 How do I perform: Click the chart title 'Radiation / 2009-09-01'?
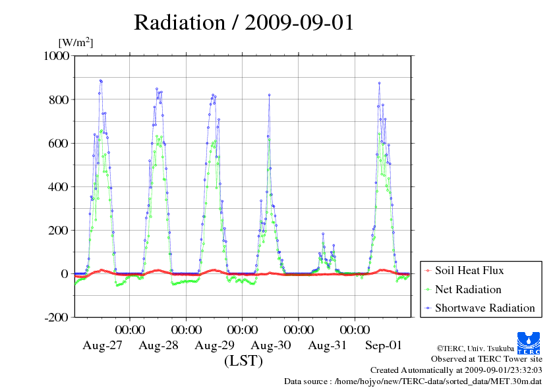(x=244, y=22)
